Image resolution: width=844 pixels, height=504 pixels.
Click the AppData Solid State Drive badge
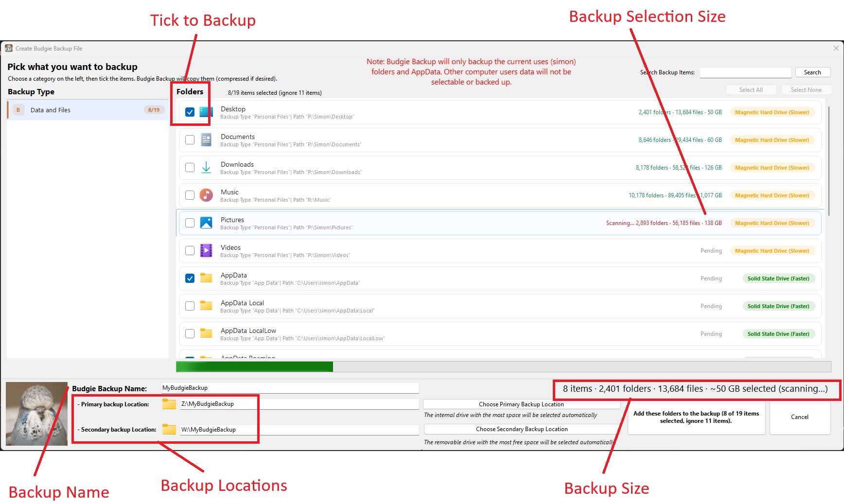tap(778, 278)
